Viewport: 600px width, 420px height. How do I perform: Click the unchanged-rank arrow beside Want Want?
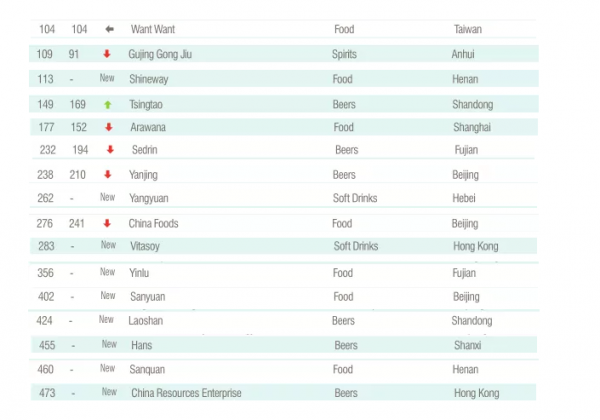coord(109,30)
